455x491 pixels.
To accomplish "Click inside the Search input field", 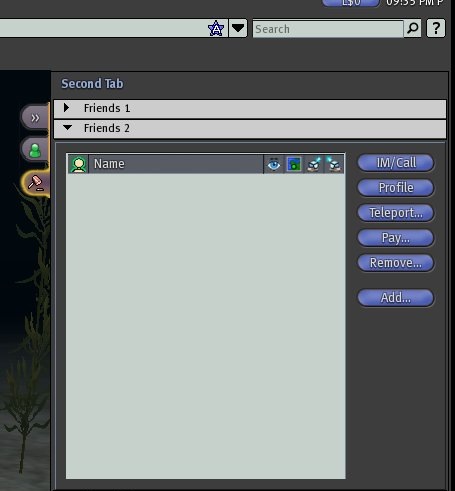I will point(328,29).
